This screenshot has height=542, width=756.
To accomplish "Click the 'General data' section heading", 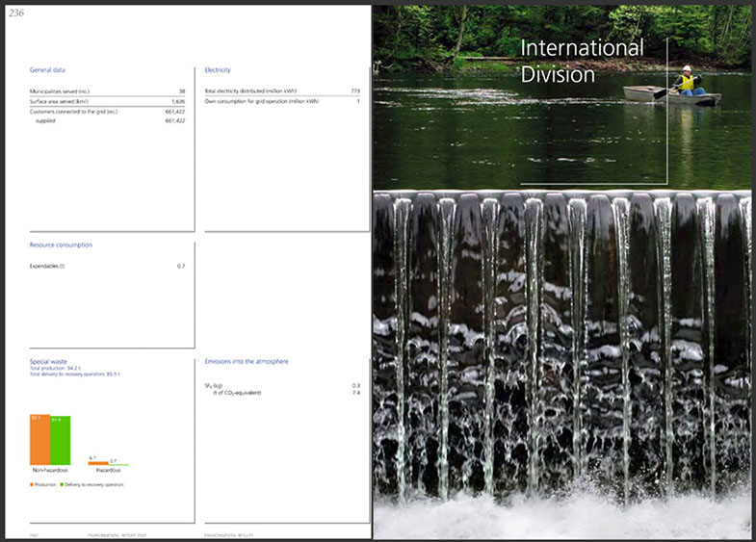I will point(48,70).
